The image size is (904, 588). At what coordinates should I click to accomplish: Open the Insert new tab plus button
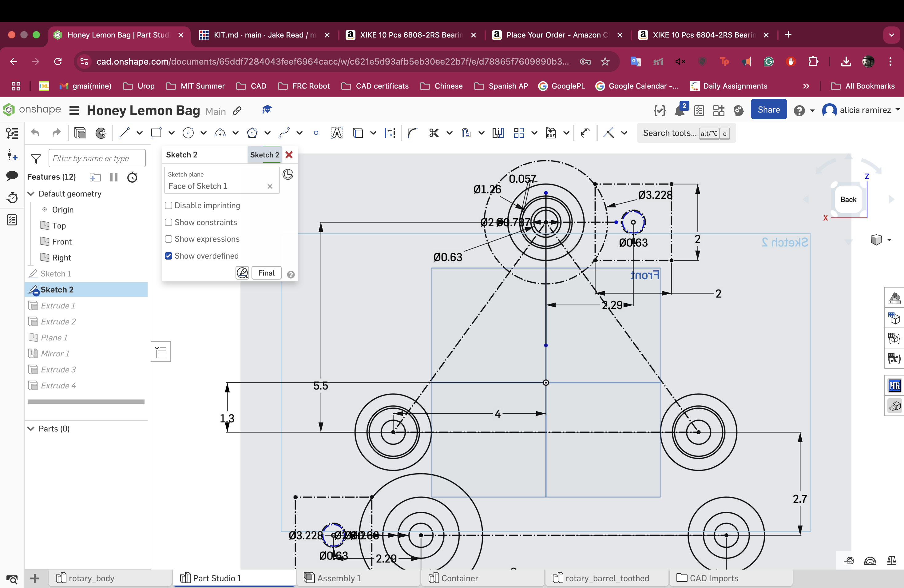click(x=35, y=578)
